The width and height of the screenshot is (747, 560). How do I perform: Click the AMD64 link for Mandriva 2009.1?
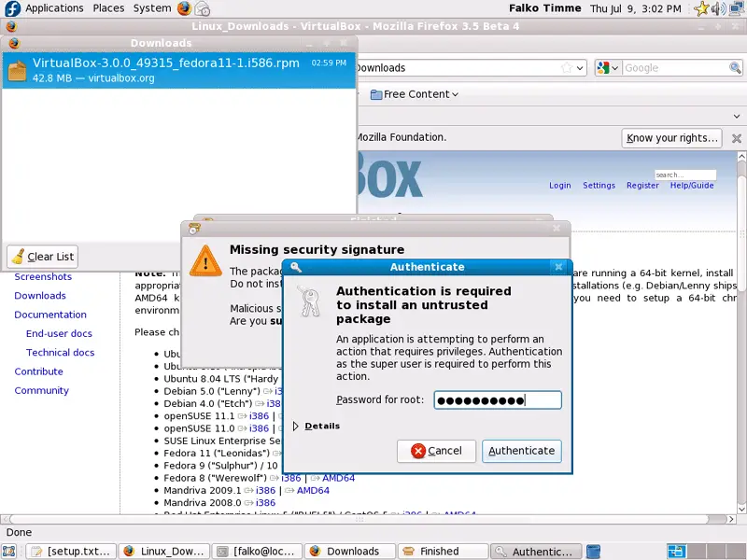pyautogui.click(x=313, y=490)
